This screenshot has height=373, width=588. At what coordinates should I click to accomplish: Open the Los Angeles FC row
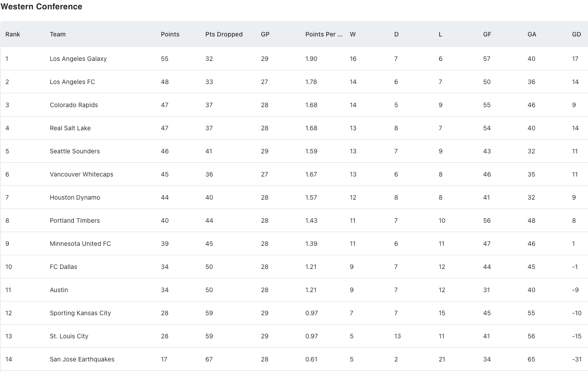[x=294, y=82]
